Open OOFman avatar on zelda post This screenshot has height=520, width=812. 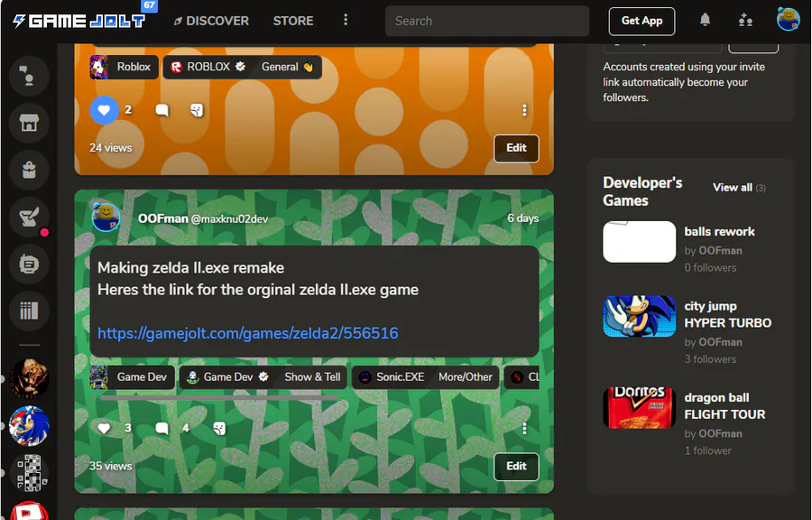click(106, 217)
